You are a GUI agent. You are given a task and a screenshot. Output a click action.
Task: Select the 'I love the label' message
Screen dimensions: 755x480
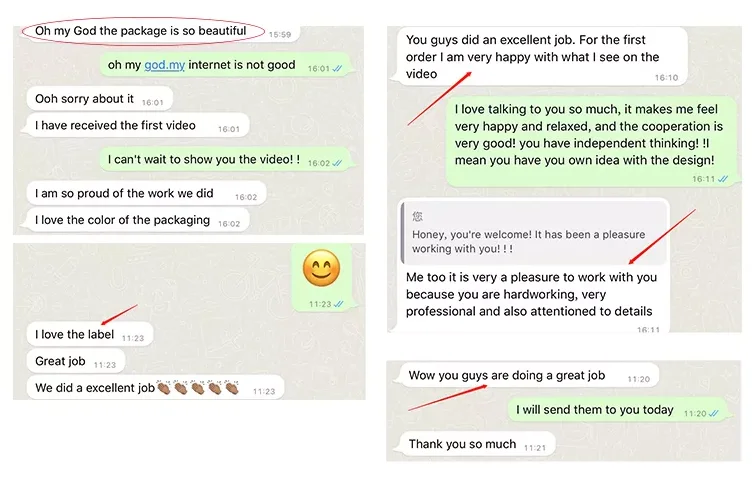click(x=90, y=334)
